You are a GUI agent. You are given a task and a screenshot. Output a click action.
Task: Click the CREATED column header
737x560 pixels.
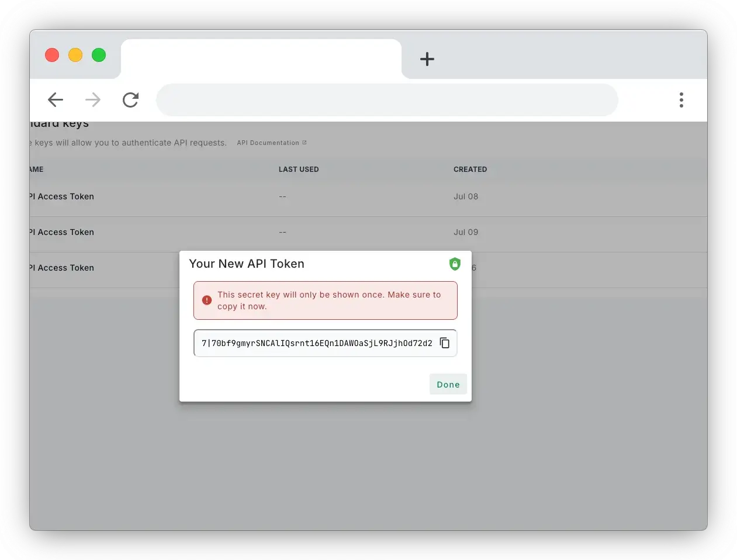(470, 170)
